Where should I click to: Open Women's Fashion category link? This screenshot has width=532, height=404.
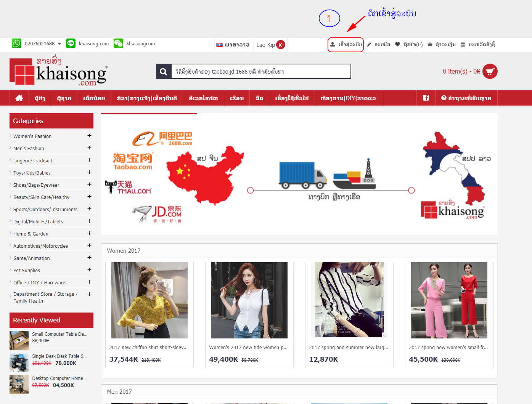point(32,136)
